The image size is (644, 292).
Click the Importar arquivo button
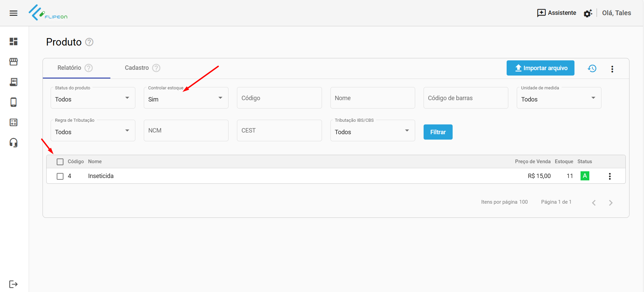[540, 68]
